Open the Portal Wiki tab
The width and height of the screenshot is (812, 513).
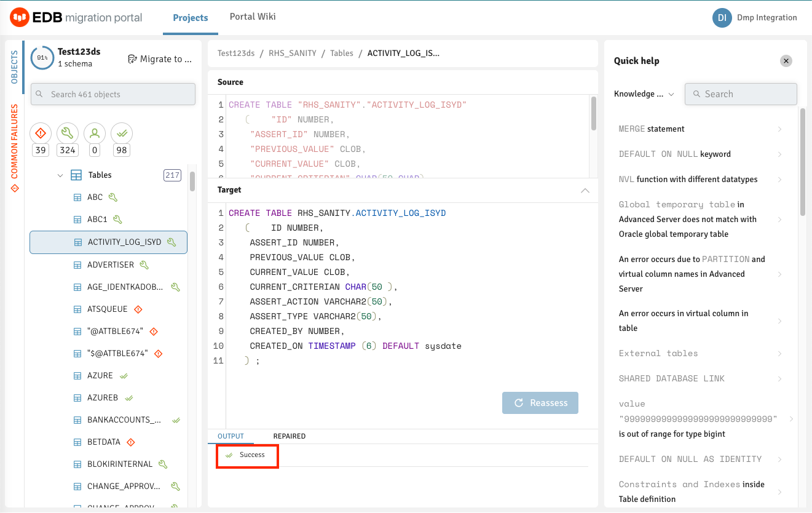pyautogui.click(x=253, y=17)
